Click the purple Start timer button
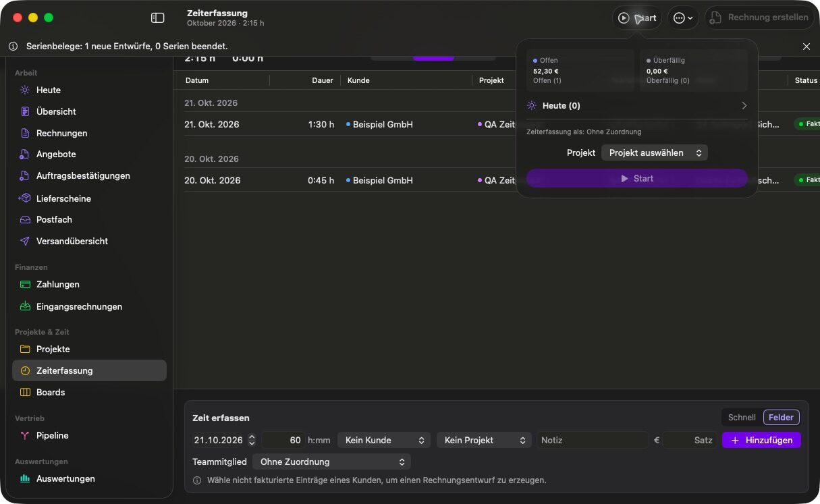The image size is (820, 504). pyautogui.click(x=636, y=178)
